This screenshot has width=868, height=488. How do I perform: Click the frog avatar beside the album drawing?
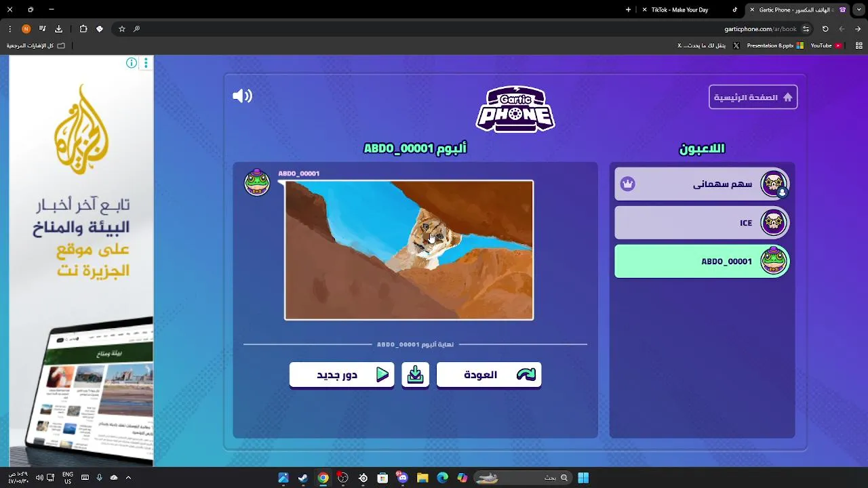coord(257,182)
